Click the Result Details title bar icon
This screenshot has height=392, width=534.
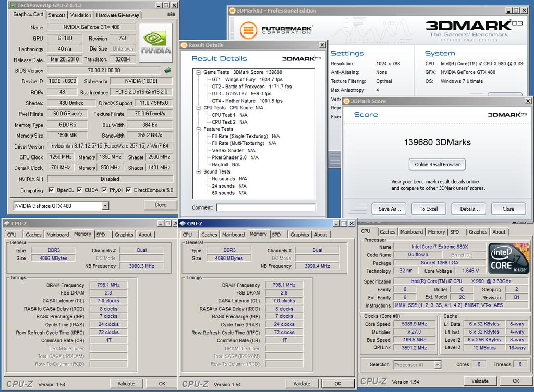click(184, 45)
